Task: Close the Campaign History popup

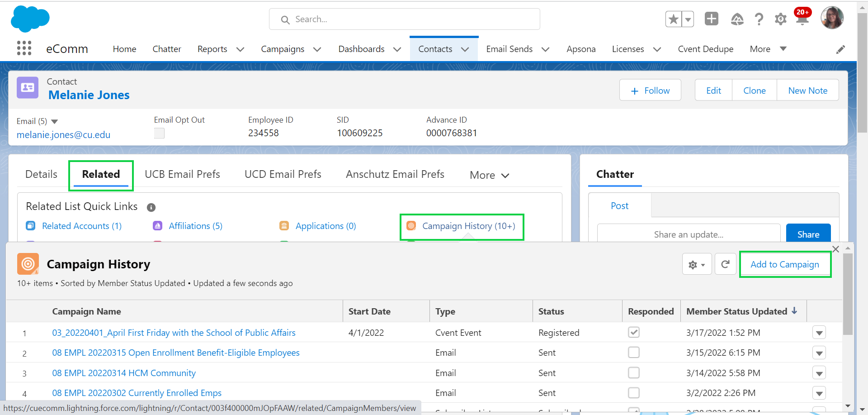Action: pyautogui.click(x=835, y=249)
